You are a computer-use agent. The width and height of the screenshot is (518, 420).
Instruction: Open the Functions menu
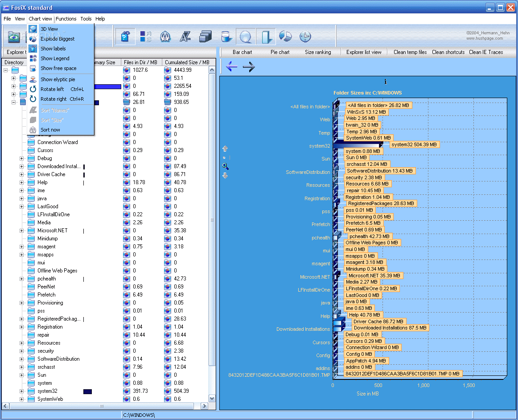point(66,19)
